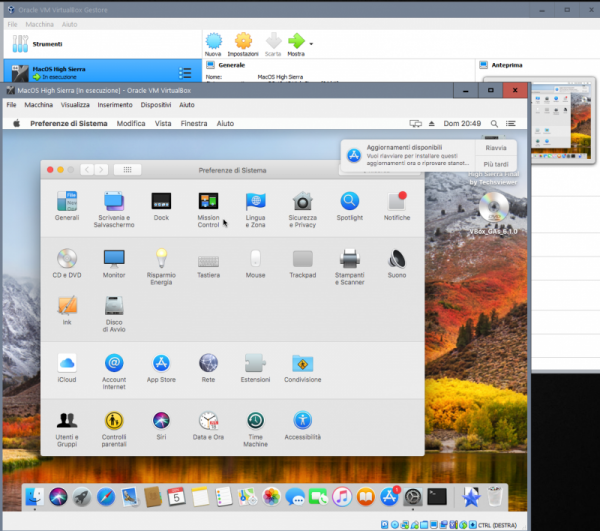
Task: Open Sicurezza e Privacy settings
Action: 302,202
